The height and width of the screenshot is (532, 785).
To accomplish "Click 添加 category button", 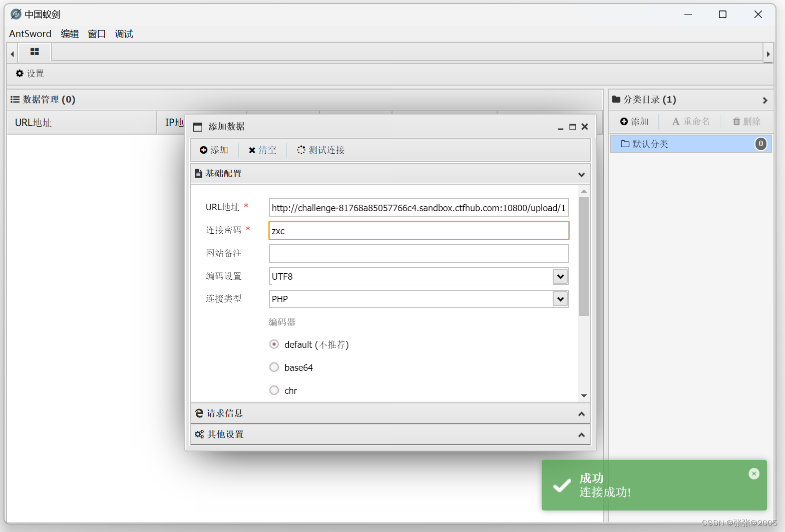I will (634, 122).
